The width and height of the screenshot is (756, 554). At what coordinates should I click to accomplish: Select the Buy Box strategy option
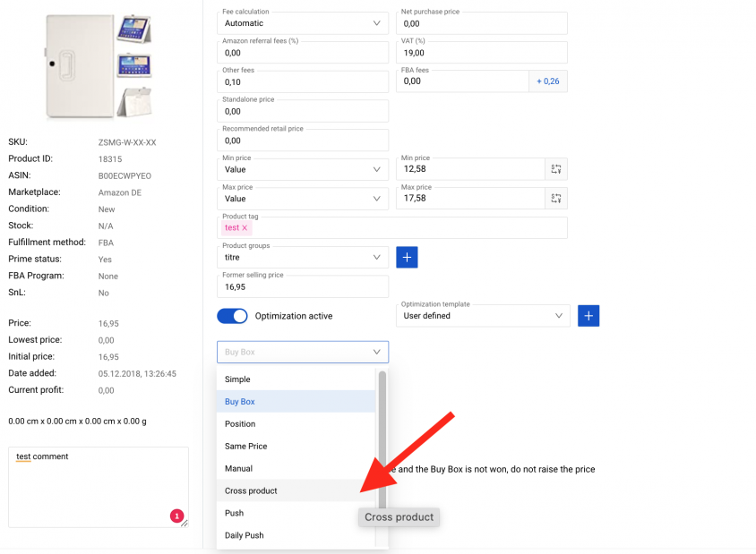coord(296,402)
